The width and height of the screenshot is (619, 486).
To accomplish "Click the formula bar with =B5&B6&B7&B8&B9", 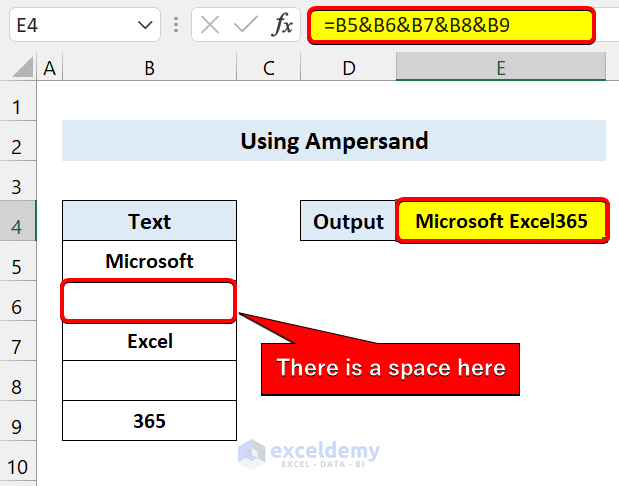I will point(451,26).
